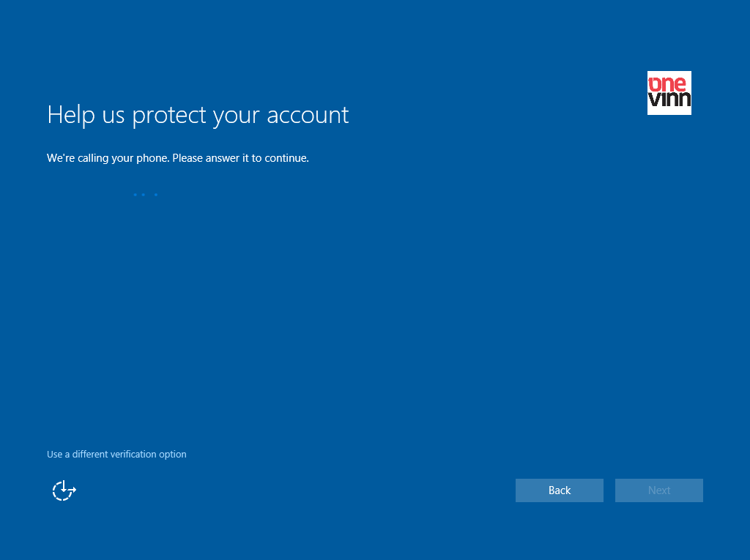
Task: Click the OneVinn company logo
Action: tap(669, 93)
